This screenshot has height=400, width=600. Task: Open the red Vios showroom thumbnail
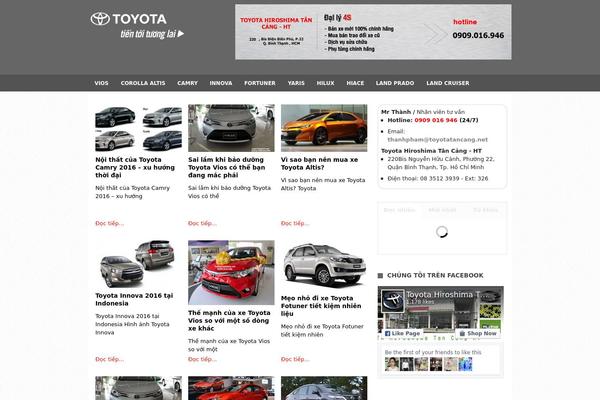[x=231, y=273]
